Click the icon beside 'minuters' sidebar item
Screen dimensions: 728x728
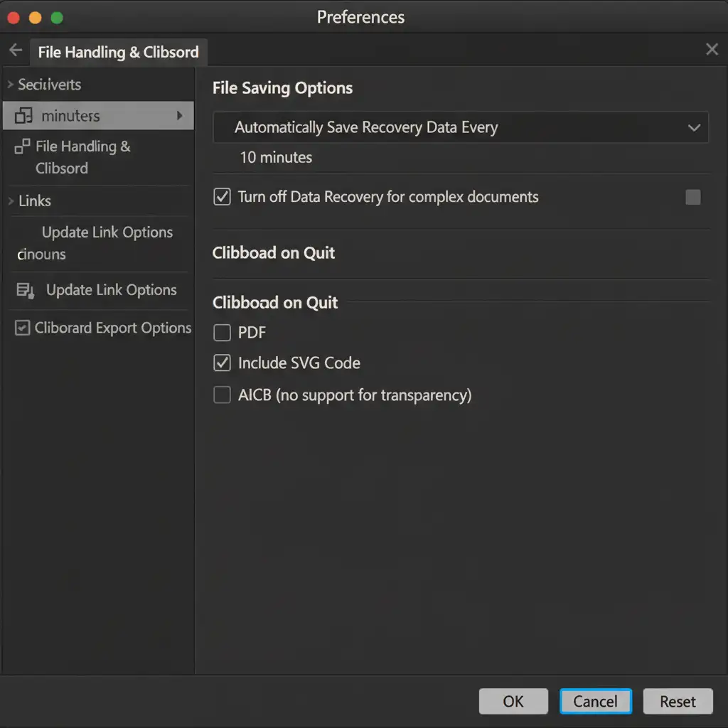(23, 116)
